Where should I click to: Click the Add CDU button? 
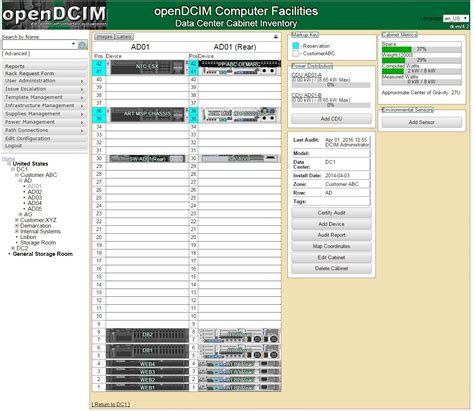[x=331, y=119]
